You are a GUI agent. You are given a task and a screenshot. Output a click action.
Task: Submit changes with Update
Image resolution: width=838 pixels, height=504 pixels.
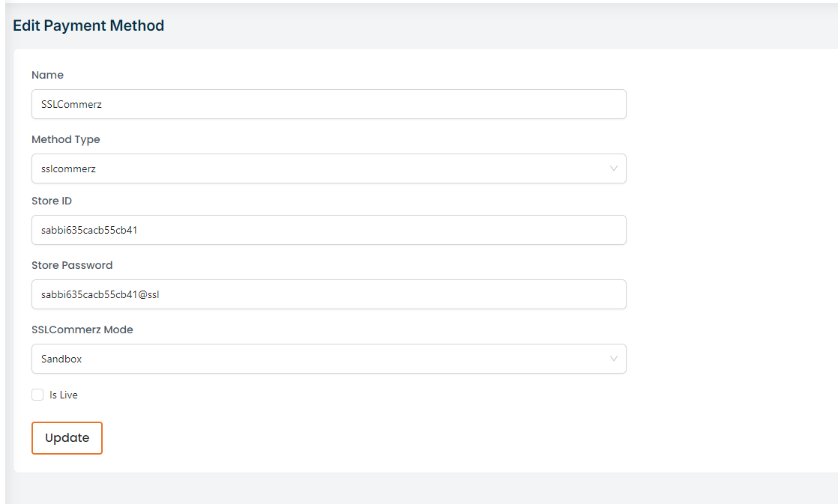coord(67,438)
